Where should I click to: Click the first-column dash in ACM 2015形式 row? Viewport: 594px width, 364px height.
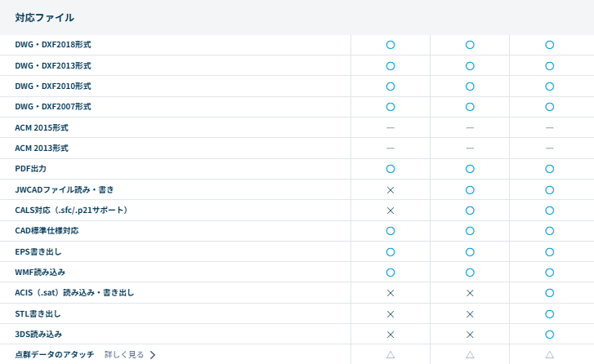(x=391, y=128)
